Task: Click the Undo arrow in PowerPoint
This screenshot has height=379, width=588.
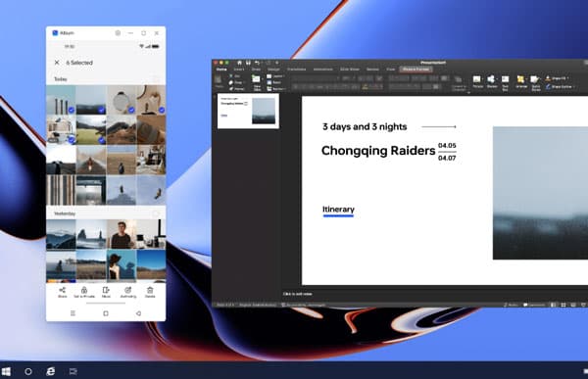Action: click(x=257, y=63)
